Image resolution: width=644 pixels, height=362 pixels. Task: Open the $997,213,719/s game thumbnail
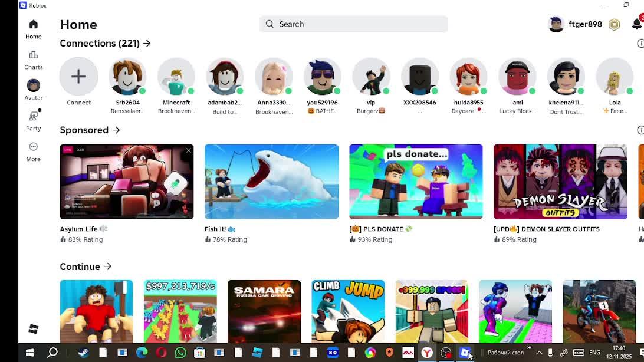[x=180, y=311]
